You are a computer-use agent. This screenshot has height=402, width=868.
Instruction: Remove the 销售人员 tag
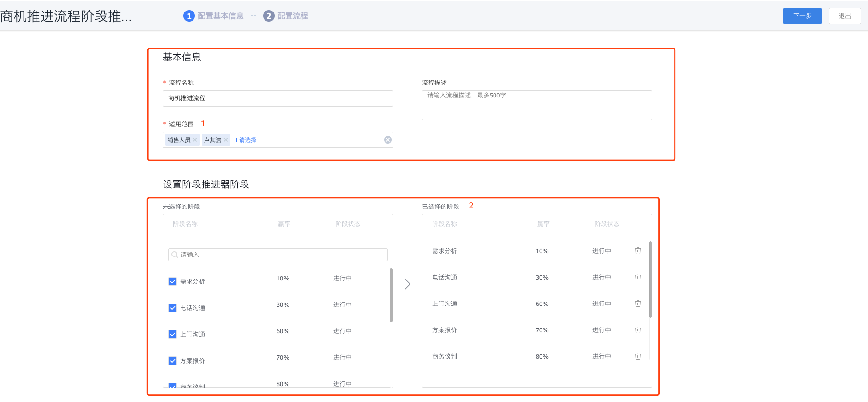click(195, 140)
